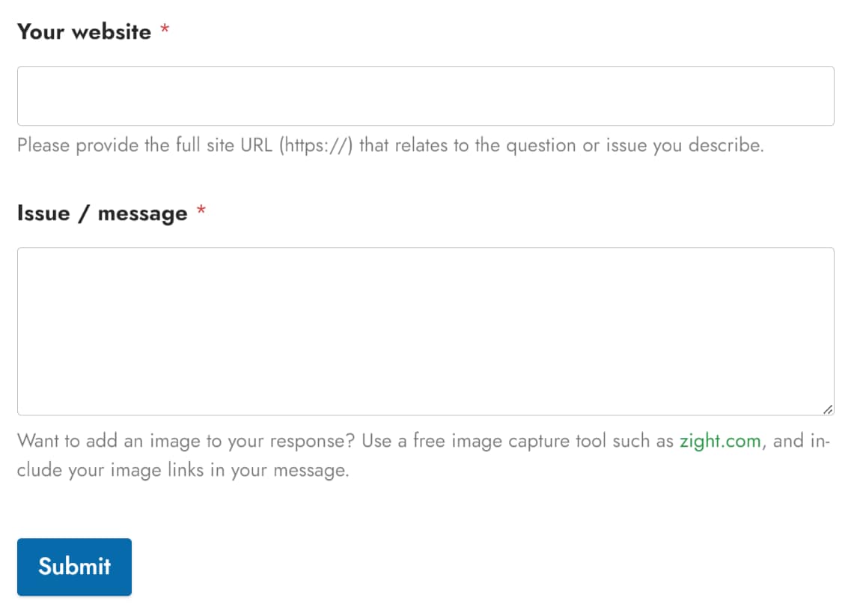Click the Your website input field
The width and height of the screenshot is (854, 616).
tap(425, 96)
